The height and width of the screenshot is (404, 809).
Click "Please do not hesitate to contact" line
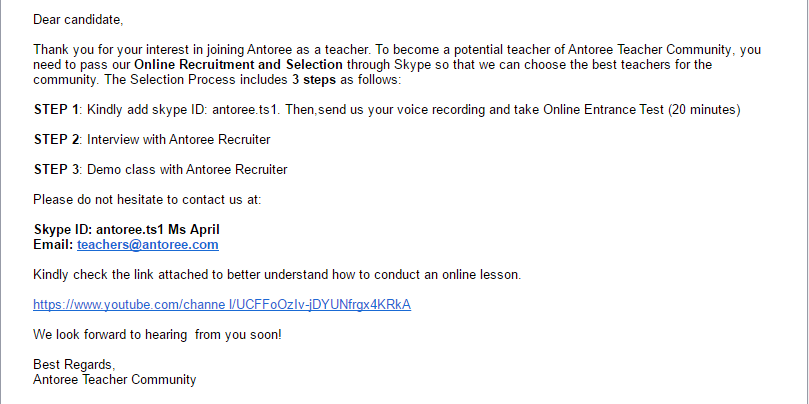(x=147, y=199)
